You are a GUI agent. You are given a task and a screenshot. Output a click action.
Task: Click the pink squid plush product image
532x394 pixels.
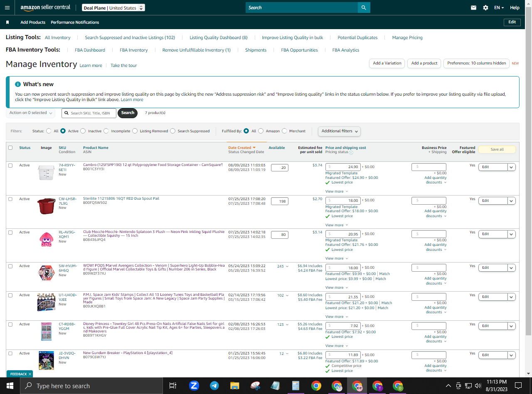[46, 239]
